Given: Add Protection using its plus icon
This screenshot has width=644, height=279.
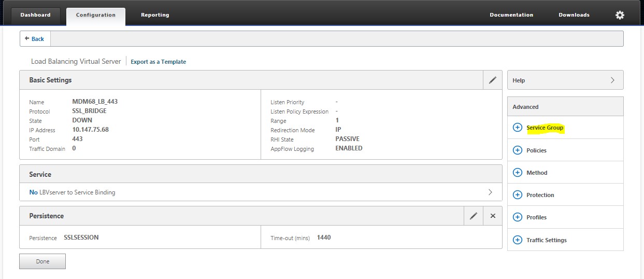Looking at the screenshot, I should [x=517, y=195].
